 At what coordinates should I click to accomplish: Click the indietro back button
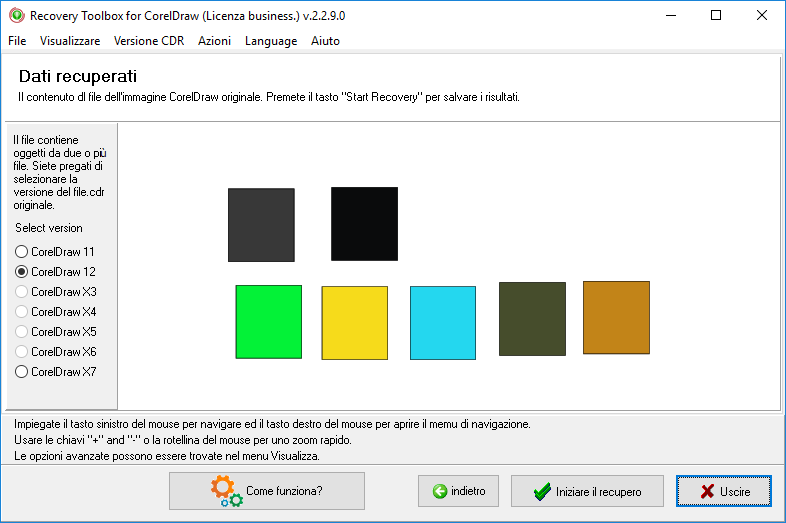(x=458, y=491)
